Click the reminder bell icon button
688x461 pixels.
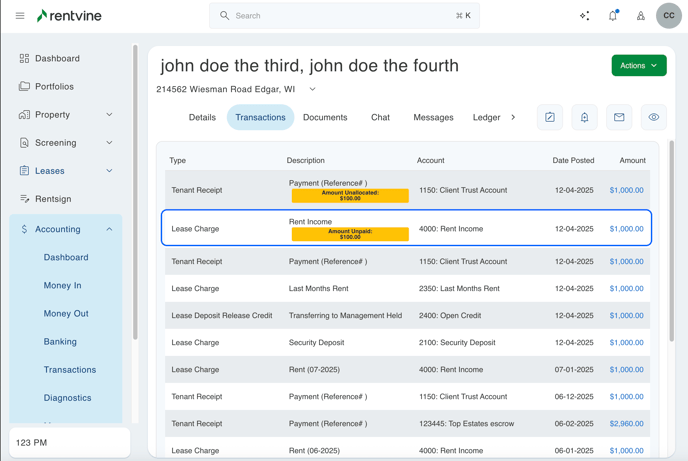click(x=585, y=117)
